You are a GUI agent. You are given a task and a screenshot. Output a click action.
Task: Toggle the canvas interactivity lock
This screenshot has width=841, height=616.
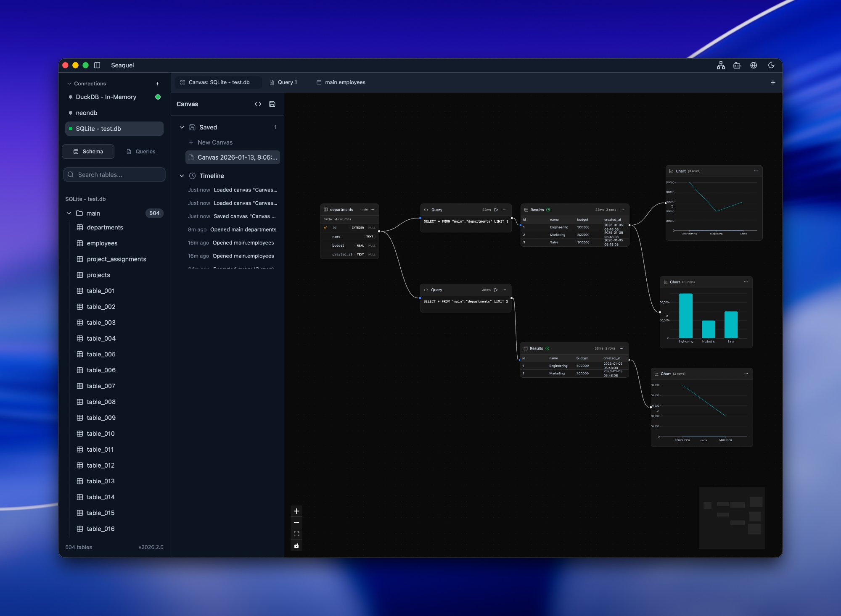[296, 546]
